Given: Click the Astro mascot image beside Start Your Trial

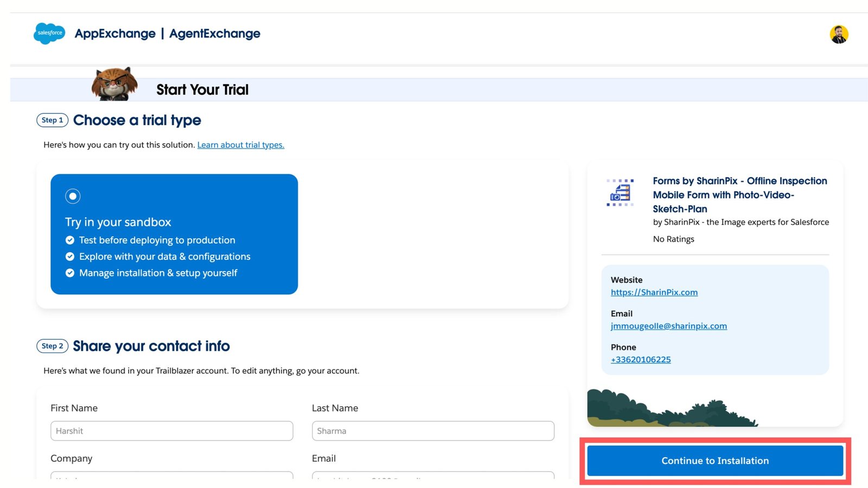Looking at the screenshot, I should point(114,84).
